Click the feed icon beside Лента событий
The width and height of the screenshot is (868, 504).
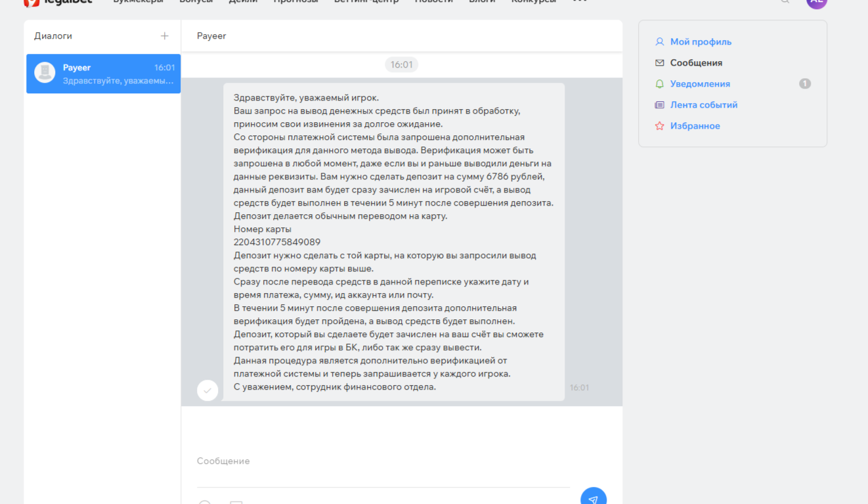tap(659, 105)
